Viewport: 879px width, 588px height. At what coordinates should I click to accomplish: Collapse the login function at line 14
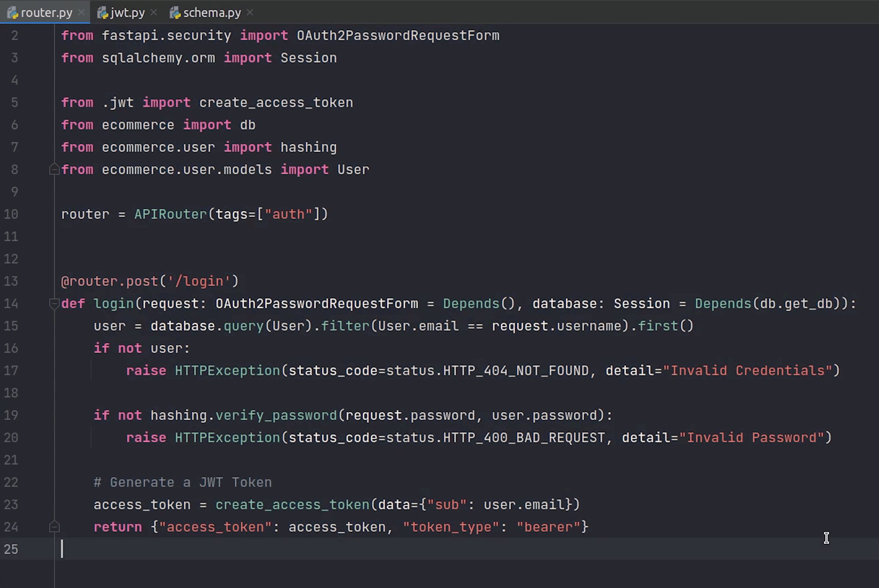pos(54,303)
